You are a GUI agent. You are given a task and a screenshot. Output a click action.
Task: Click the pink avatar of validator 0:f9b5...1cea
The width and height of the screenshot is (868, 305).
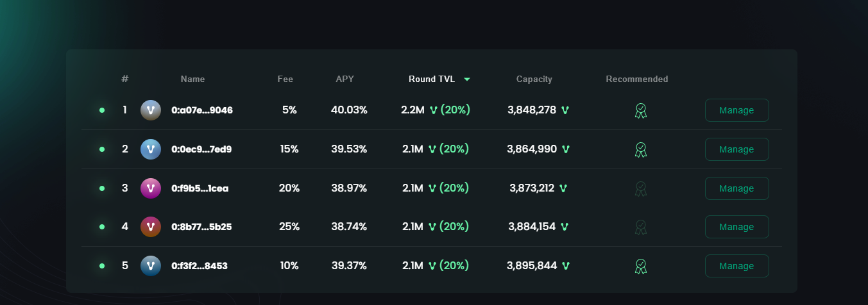(151, 188)
